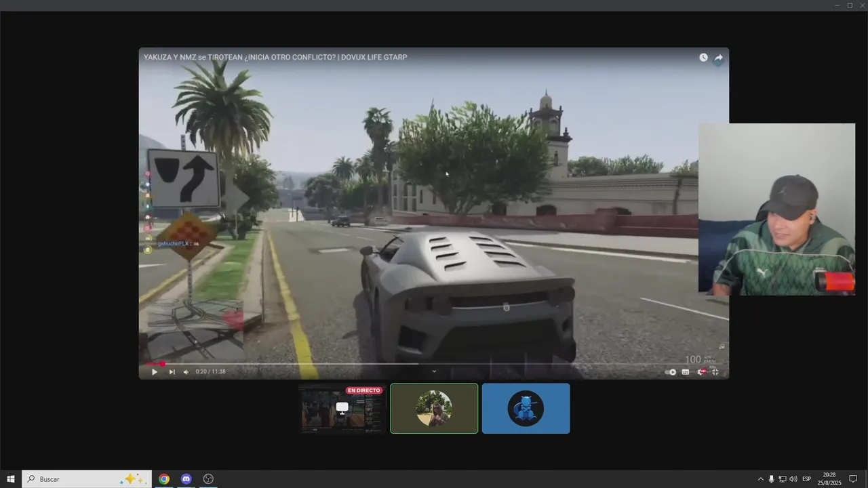
Task: Maximize the window
Action: click(x=850, y=5)
